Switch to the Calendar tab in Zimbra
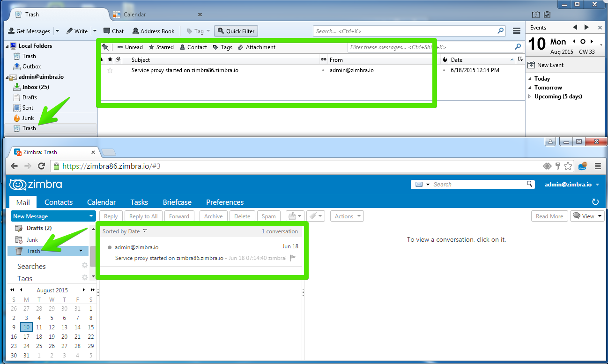This screenshot has width=608, height=364. click(101, 202)
